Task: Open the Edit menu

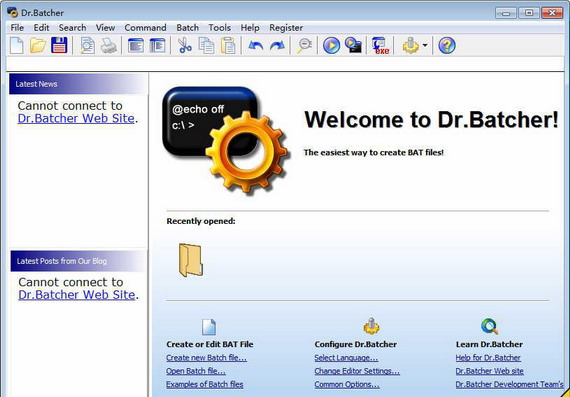Action: coord(41,28)
